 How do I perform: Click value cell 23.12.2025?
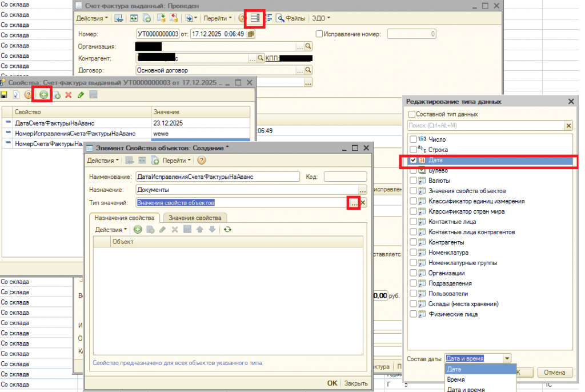coord(201,123)
